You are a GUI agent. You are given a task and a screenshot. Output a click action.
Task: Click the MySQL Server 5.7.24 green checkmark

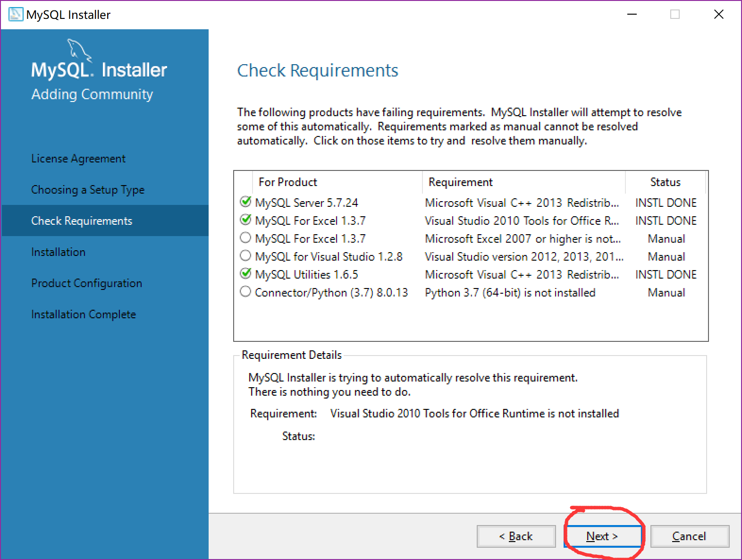(245, 202)
